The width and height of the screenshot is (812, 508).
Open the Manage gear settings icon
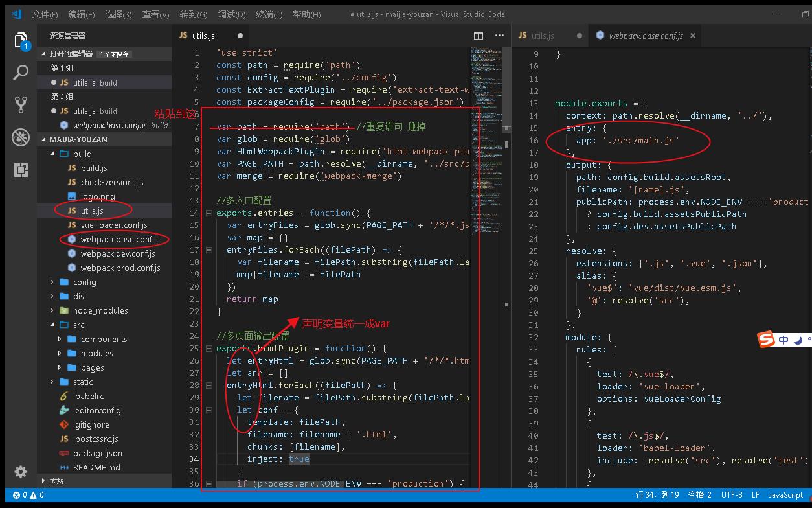(21, 472)
